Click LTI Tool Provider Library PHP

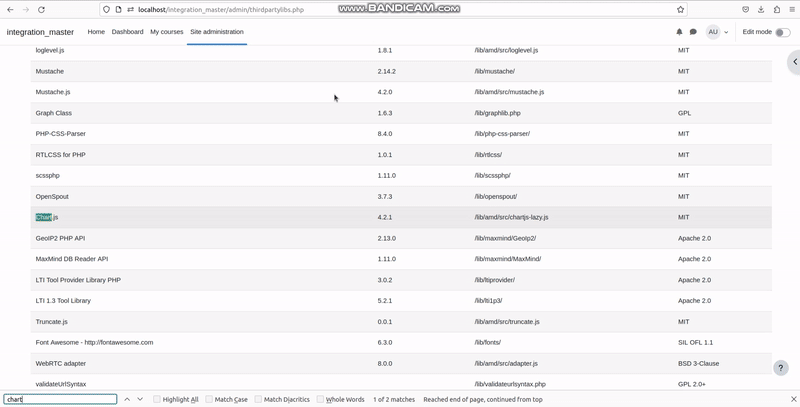(x=78, y=280)
